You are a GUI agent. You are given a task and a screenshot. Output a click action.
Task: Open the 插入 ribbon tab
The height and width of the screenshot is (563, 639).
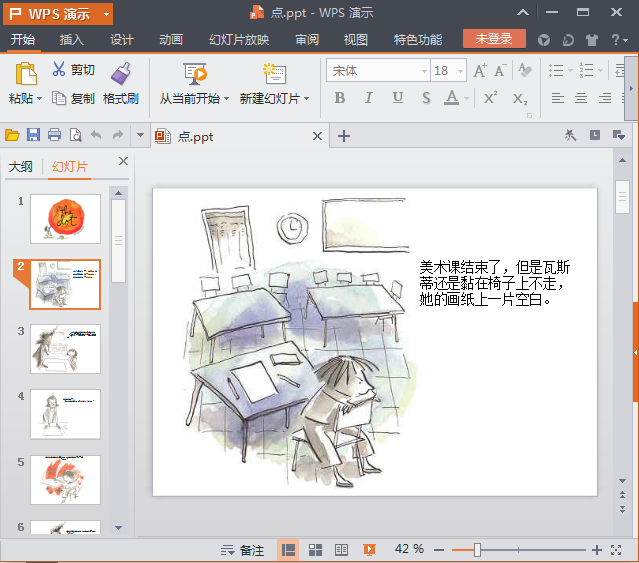coord(72,40)
